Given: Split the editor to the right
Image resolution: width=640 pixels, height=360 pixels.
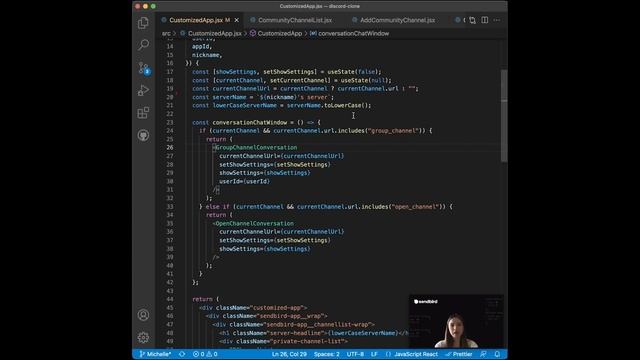Looking at the screenshot, I should point(484,20).
